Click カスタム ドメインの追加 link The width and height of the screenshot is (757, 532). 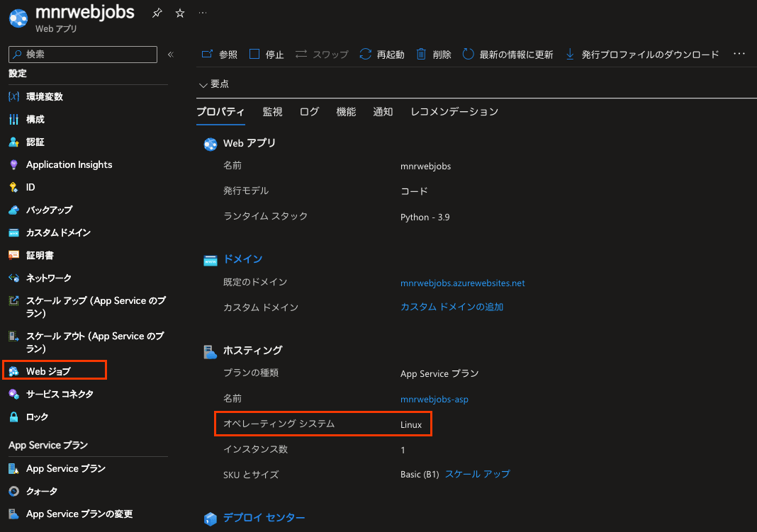pyautogui.click(x=452, y=307)
